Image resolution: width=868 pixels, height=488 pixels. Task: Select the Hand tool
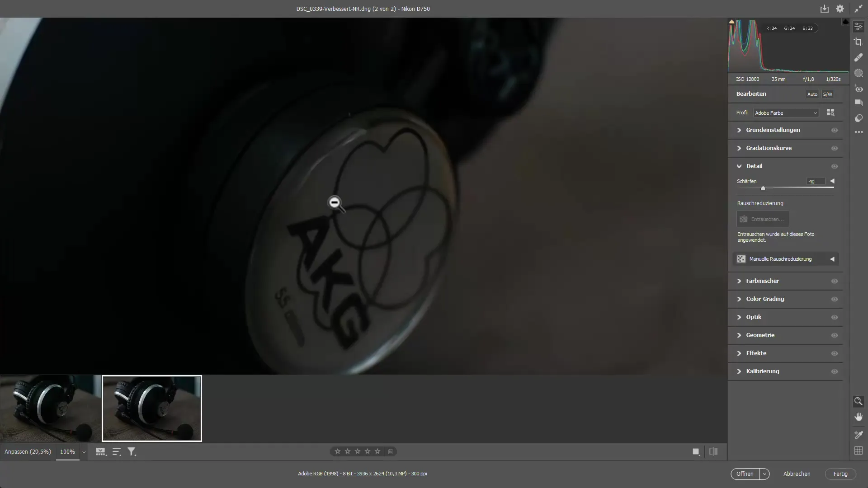[x=859, y=417]
